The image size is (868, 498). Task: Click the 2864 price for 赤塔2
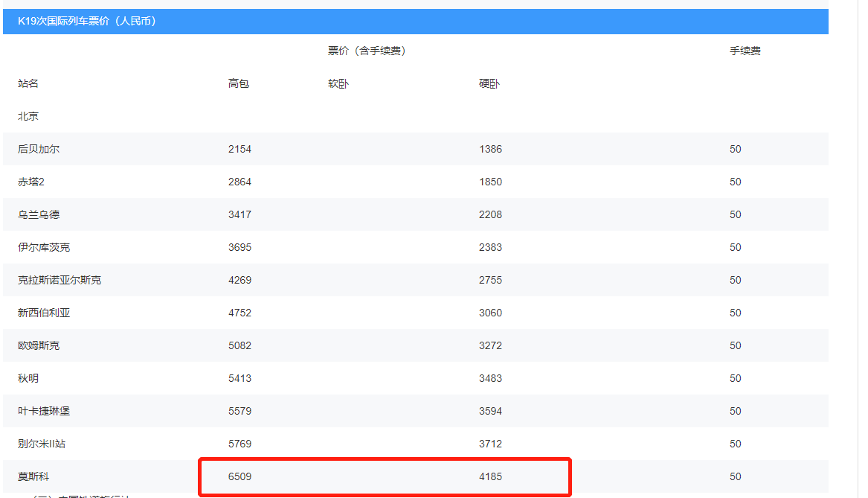click(x=239, y=182)
